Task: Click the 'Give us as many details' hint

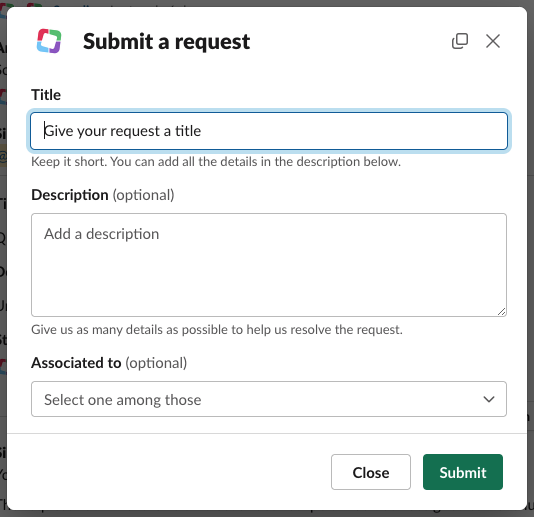Action: click(x=217, y=330)
